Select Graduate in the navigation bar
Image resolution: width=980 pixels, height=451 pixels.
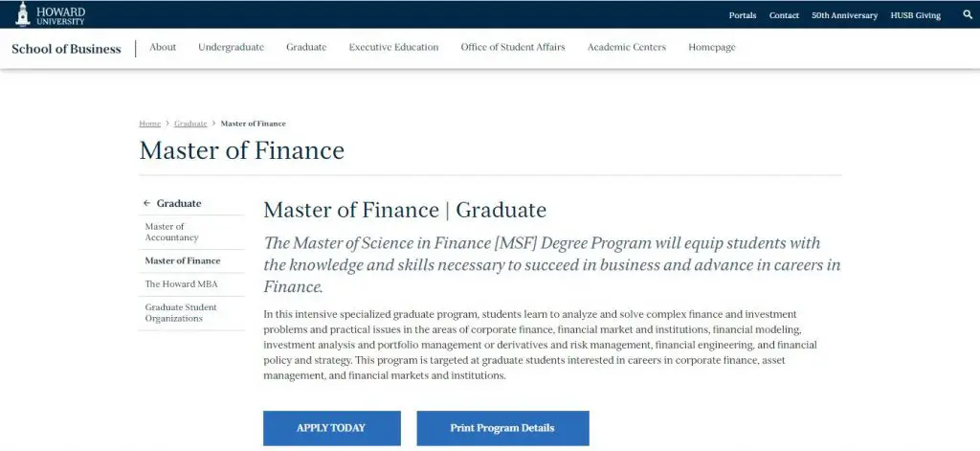click(x=306, y=47)
